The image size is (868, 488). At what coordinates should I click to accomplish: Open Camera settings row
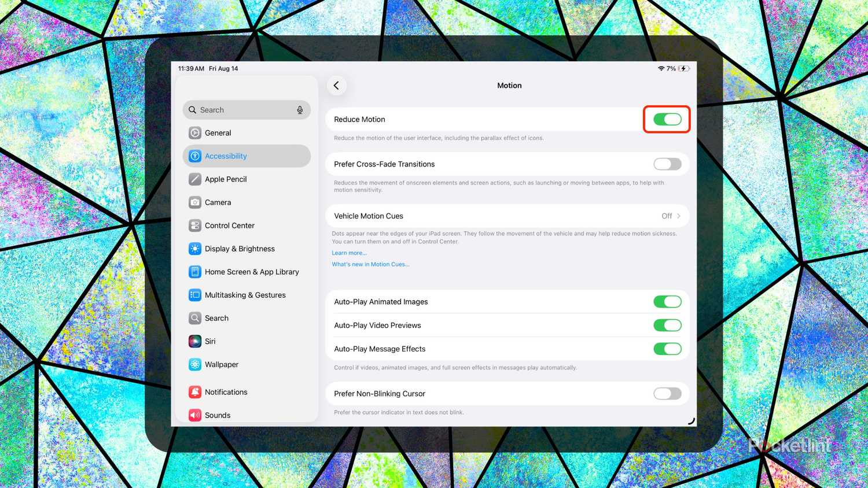pyautogui.click(x=247, y=202)
